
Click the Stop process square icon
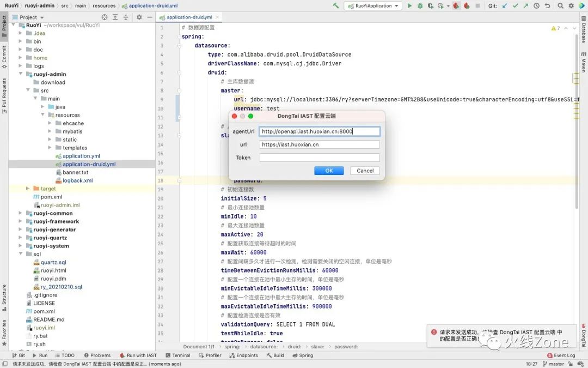(x=477, y=5)
